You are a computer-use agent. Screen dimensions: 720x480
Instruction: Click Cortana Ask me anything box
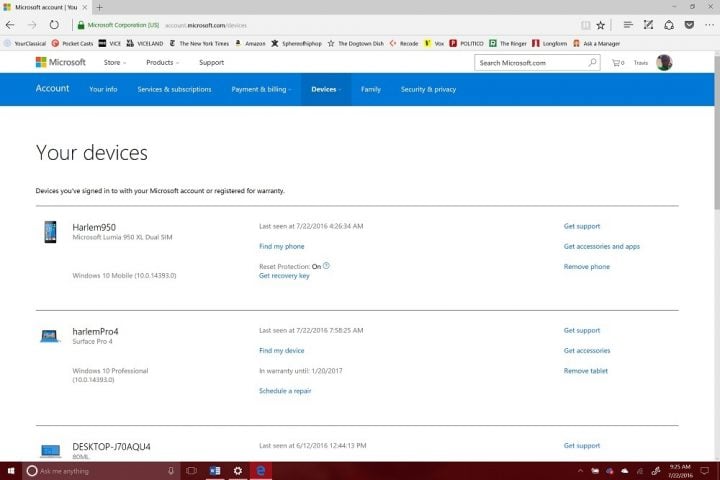(x=99, y=471)
